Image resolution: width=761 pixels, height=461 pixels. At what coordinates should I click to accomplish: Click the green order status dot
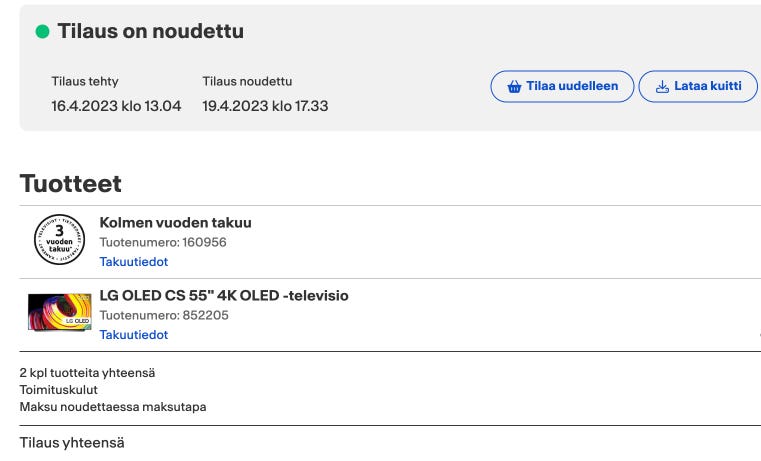click(x=42, y=32)
